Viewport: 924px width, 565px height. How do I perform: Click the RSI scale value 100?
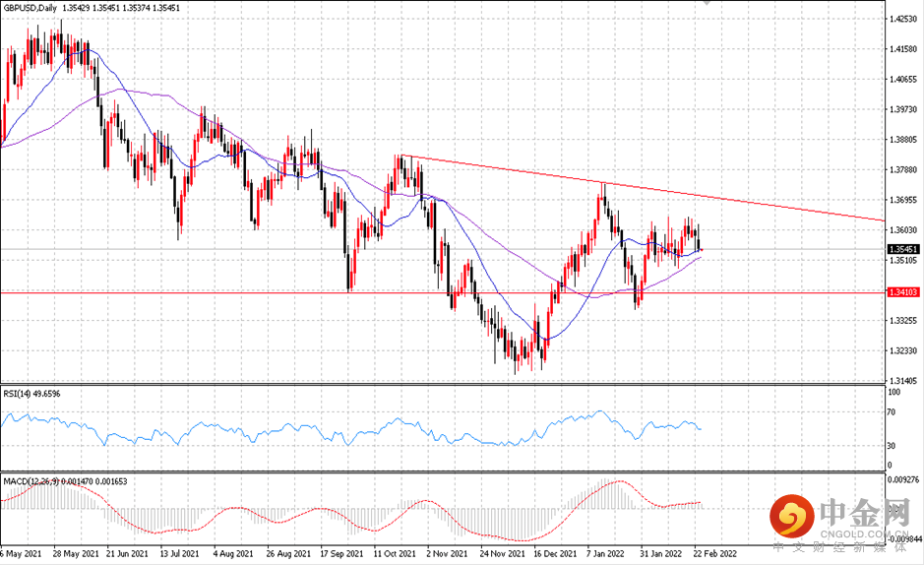point(893,392)
